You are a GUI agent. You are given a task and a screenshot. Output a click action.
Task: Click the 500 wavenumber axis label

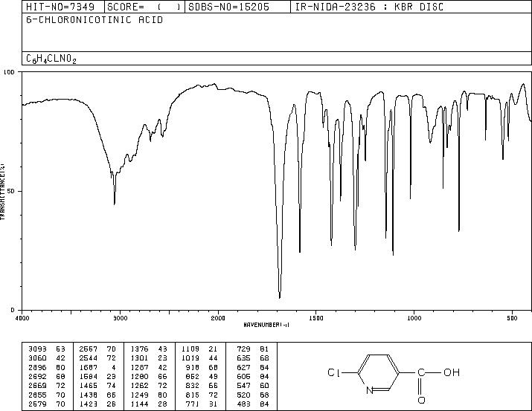click(x=512, y=318)
